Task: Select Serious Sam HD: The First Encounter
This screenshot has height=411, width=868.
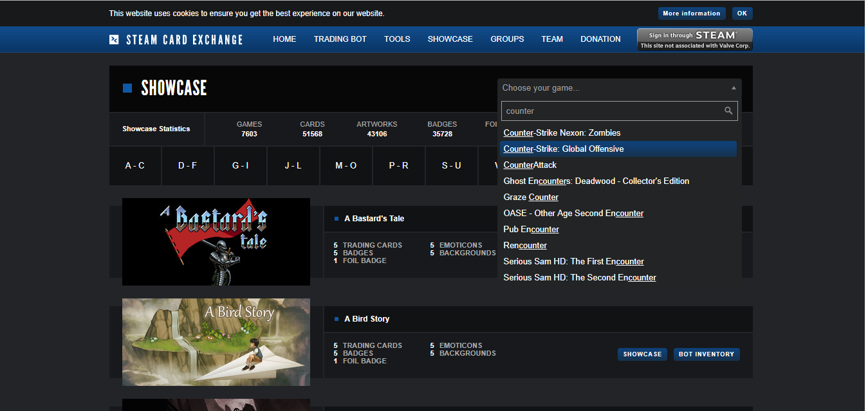Action: tap(618, 262)
